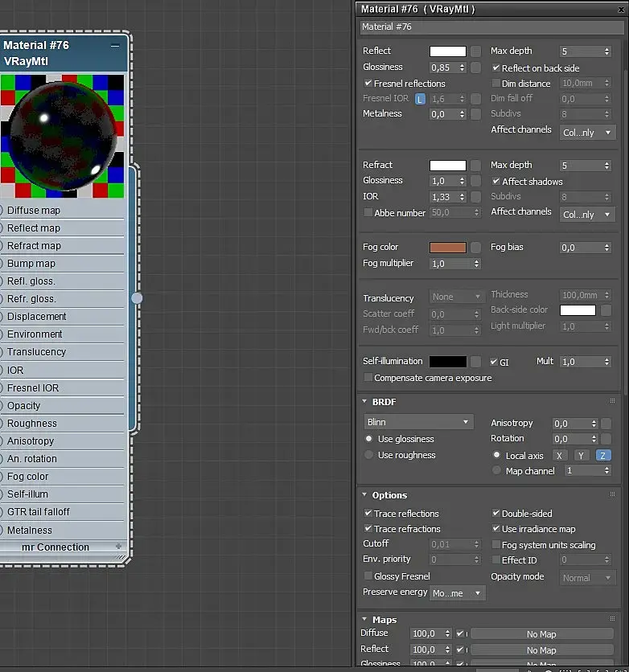Click the Reflect No Map button
This screenshot has width=629, height=672.
tap(541, 650)
